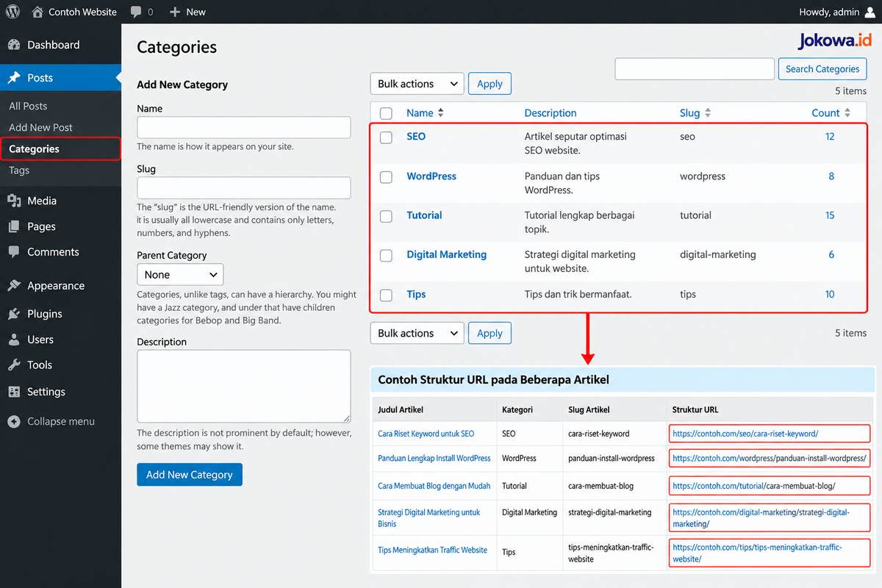Click the top Apply button
This screenshot has height=588, width=882.
coord(490,84)
